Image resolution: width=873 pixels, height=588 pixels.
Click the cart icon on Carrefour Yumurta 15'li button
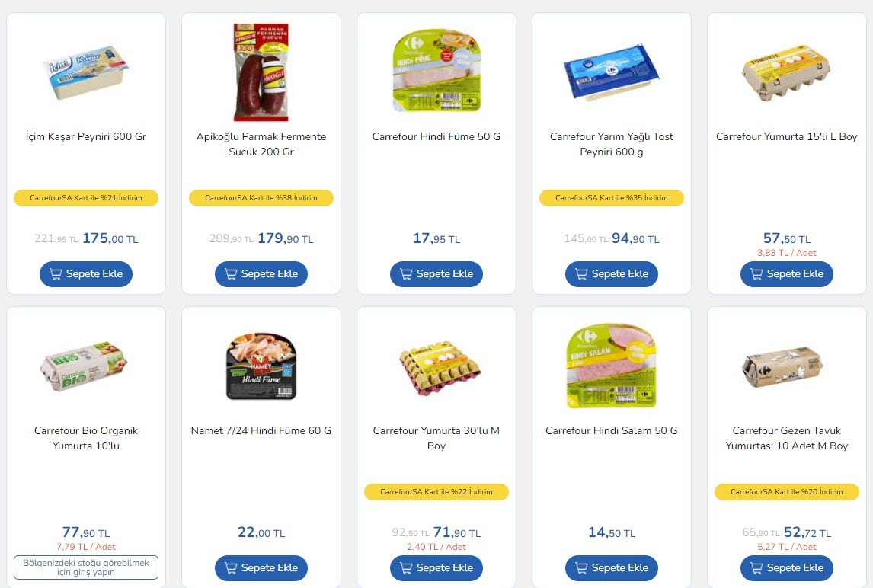(x=758, y=273)
